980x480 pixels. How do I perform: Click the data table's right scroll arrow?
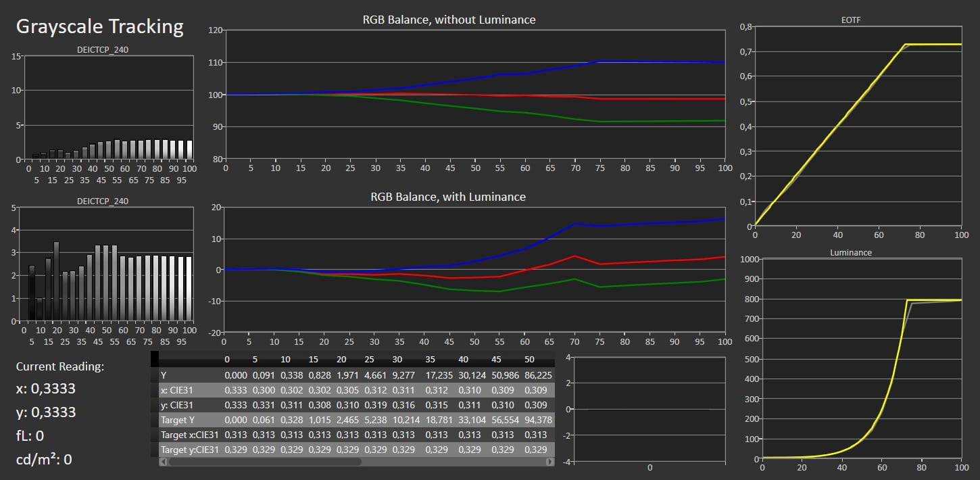550,462
